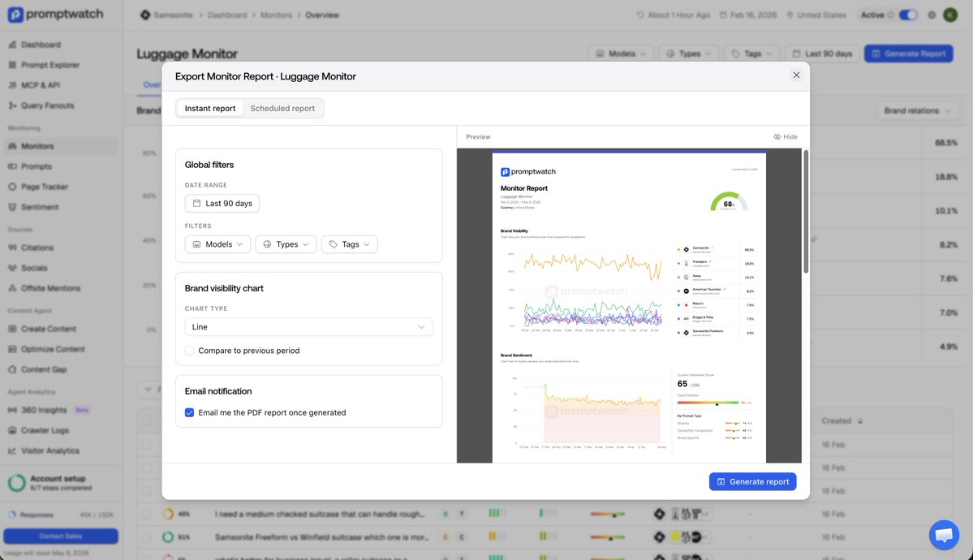The width and height of the screenshot is (973, 560).
Task: Click the Page Tracker sidebar icon
Action: point(12,187)
